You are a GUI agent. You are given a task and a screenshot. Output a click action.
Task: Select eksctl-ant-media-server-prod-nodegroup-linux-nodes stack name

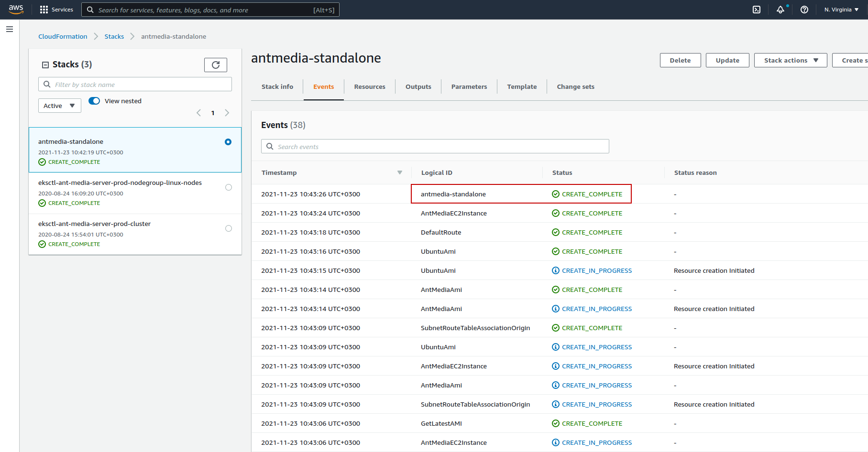click(120, 183)
